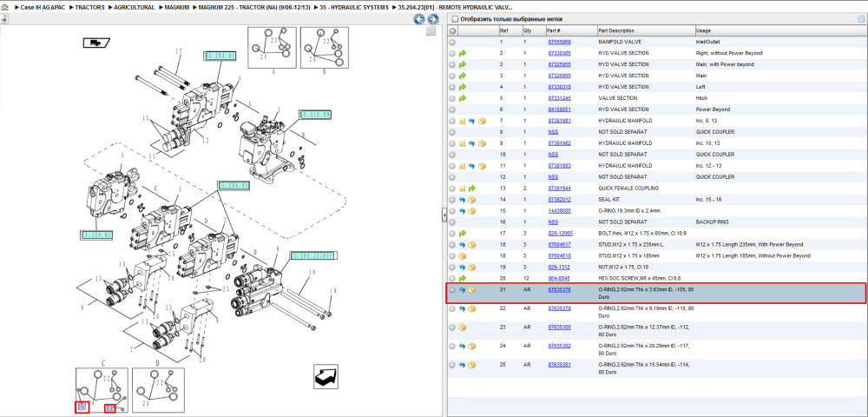Open the columns layout icon above the table

tap(861, 19)
